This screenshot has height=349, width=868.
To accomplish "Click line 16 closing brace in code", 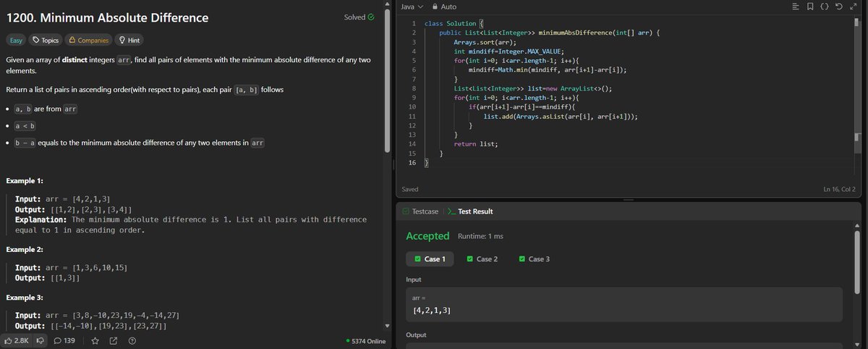I will (x=426, y=164).
